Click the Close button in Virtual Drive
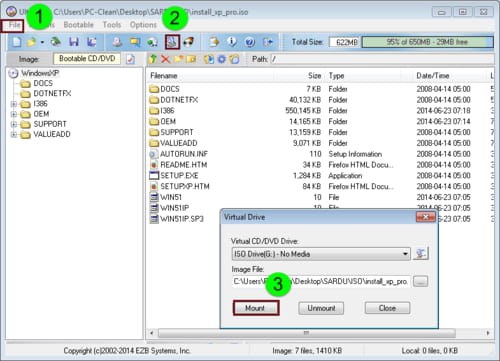The width and height of the screenshot is (500, 361). tap(387, 308)
